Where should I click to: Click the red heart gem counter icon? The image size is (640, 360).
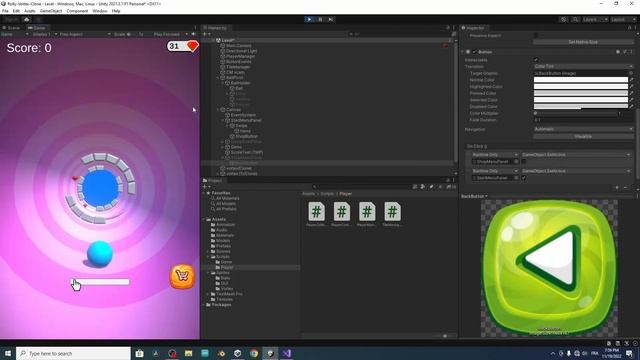[x=192, y=46]
